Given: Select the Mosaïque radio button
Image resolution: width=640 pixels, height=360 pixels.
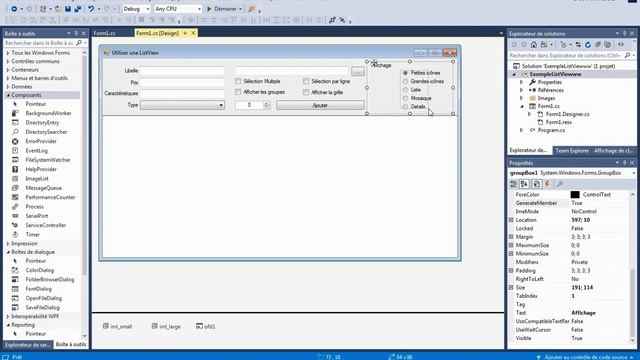Looking at the screenshot, I should click(x=405, y=98).
